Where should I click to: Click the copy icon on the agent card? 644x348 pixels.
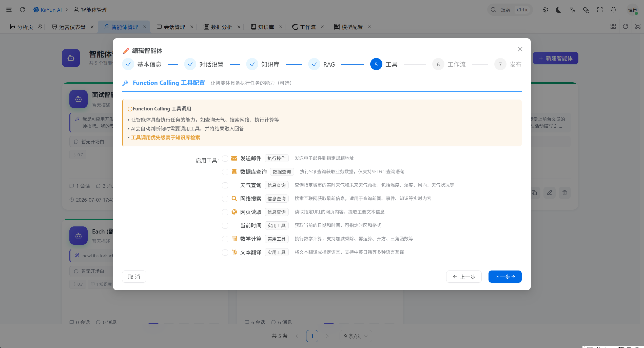click(x=534, y=193)
